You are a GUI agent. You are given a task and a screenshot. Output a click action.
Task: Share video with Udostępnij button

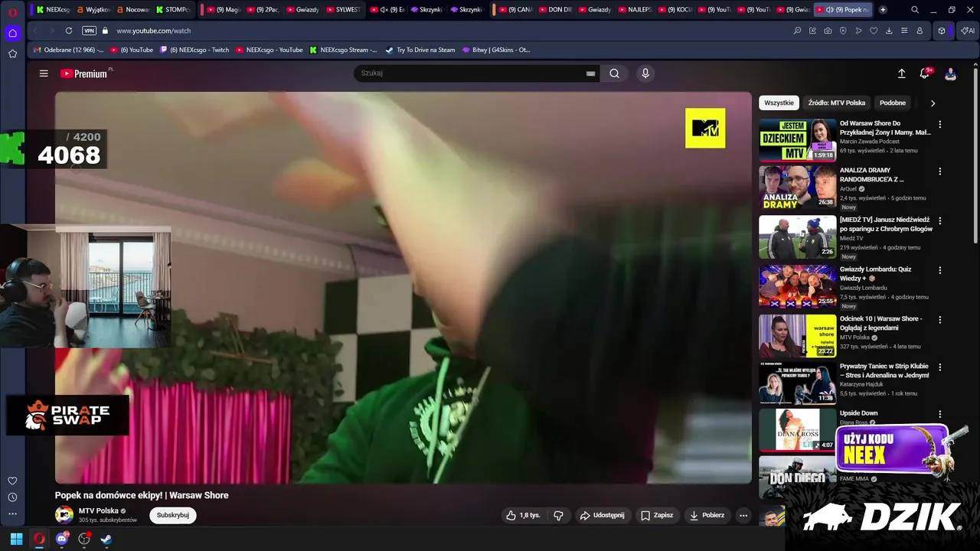tap(603, 515)
